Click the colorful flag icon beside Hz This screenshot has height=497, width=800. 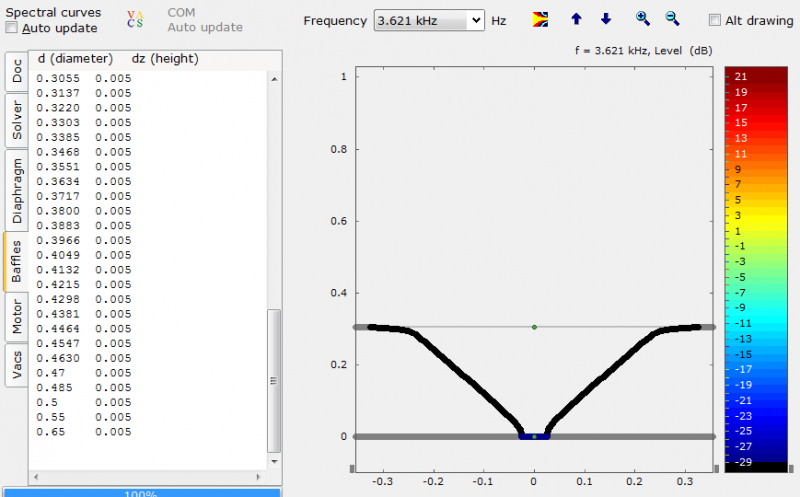540,20
